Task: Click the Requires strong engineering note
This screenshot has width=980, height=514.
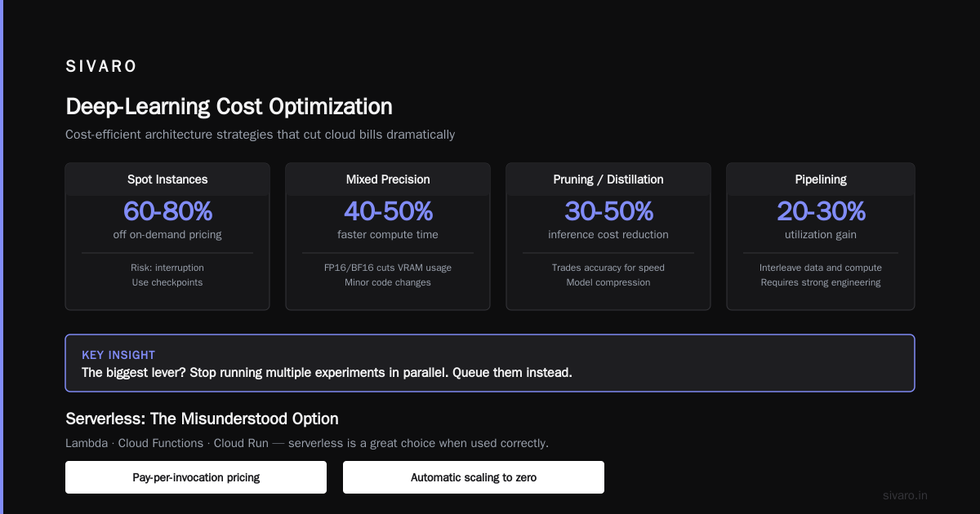Action: (821, 282)
